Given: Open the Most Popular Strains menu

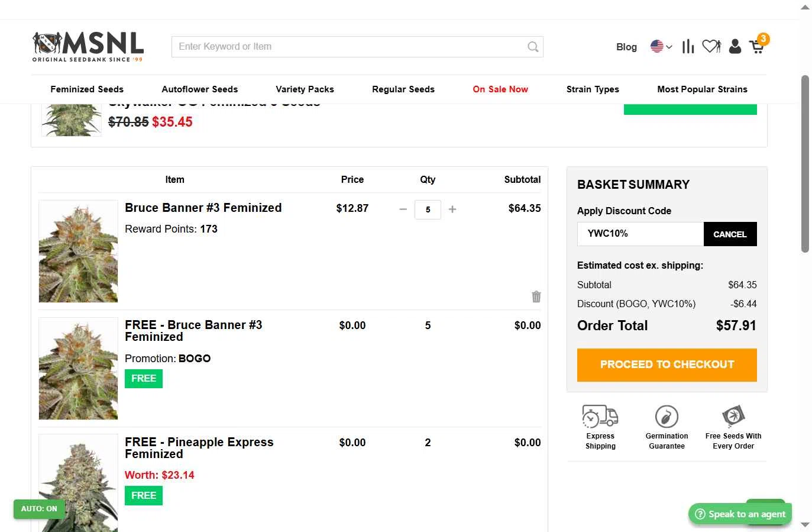Looking at the screenshot, I should (702, 89).
